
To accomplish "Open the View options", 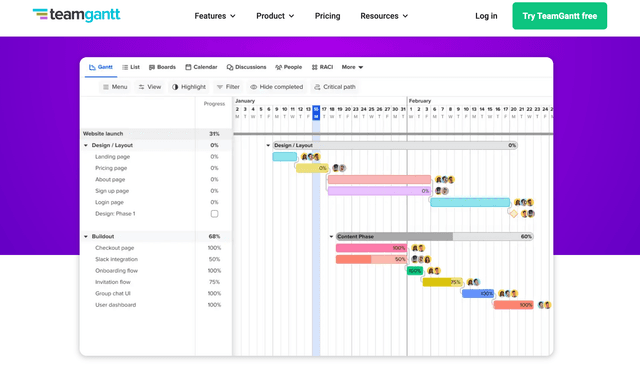I will tap(150, 87).
